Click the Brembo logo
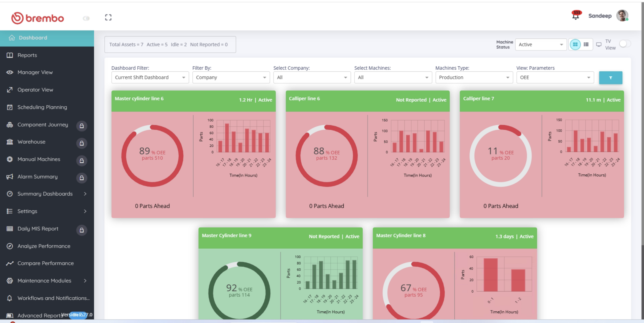This screenshot has width=644, height=323. pyautogui.click(x=37, y=18)
